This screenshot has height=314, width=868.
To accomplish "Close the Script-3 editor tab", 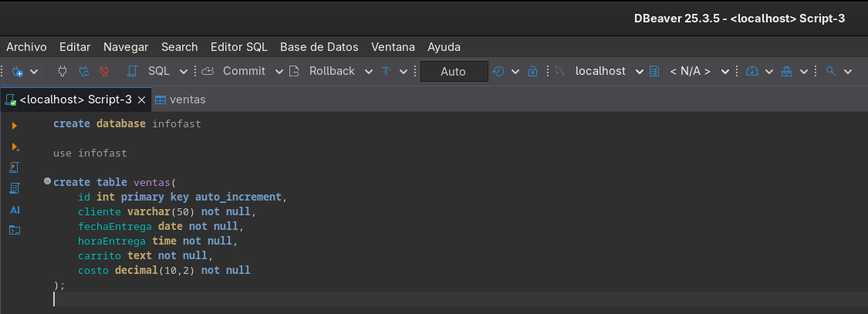I will [x=141, y=100].
